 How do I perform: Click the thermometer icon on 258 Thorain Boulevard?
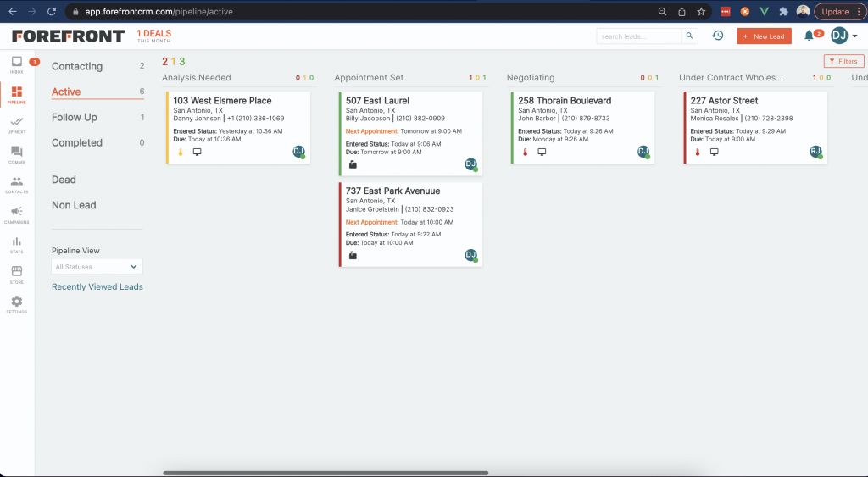(526, 152)
